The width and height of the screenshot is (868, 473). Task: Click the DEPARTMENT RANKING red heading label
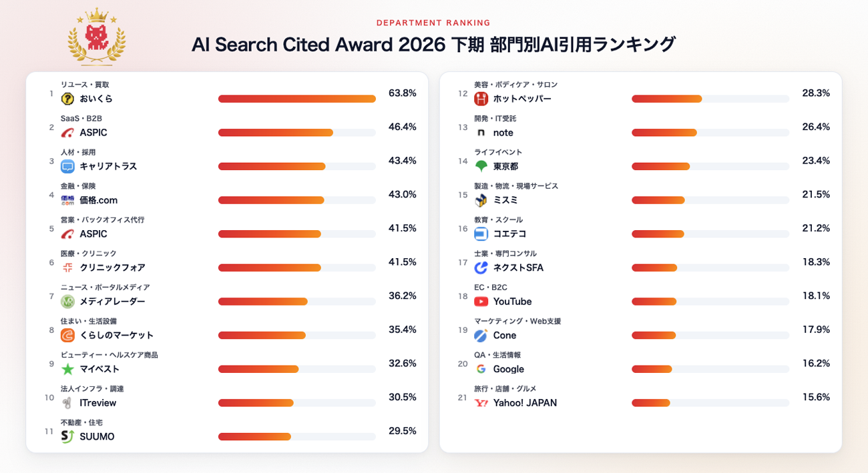[x=433, y=23]
